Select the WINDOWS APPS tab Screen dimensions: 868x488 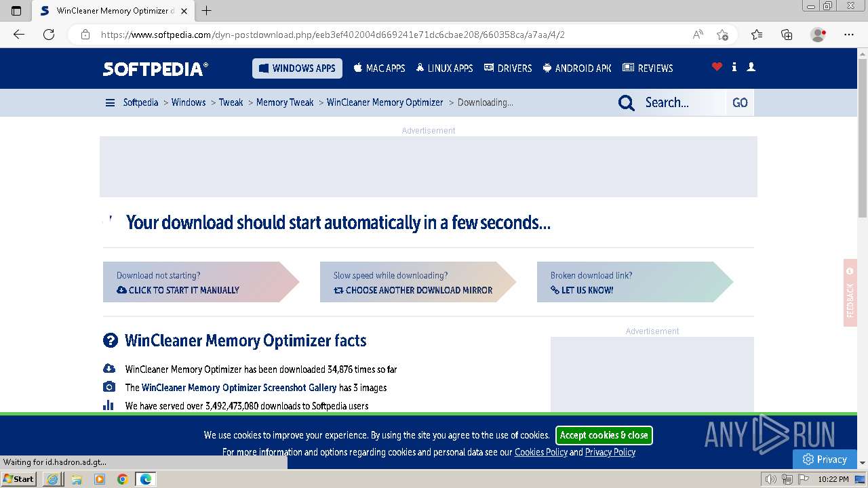click(x=297, y=68)
